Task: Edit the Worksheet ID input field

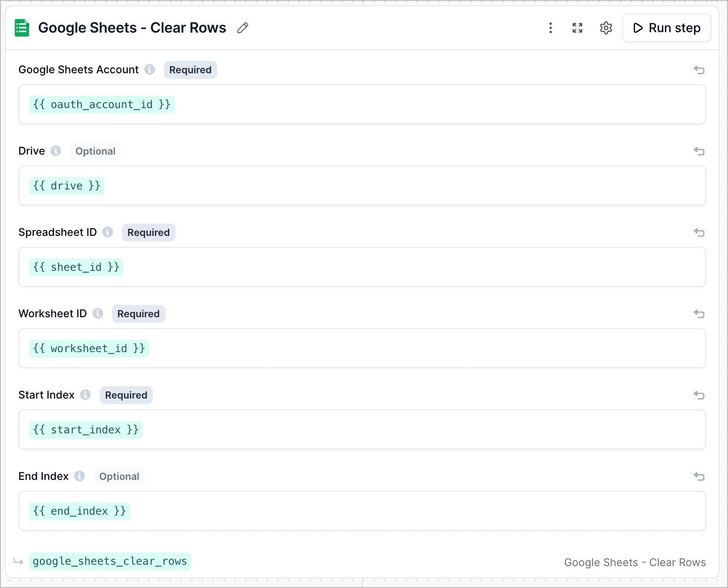Action: point(357,348)
